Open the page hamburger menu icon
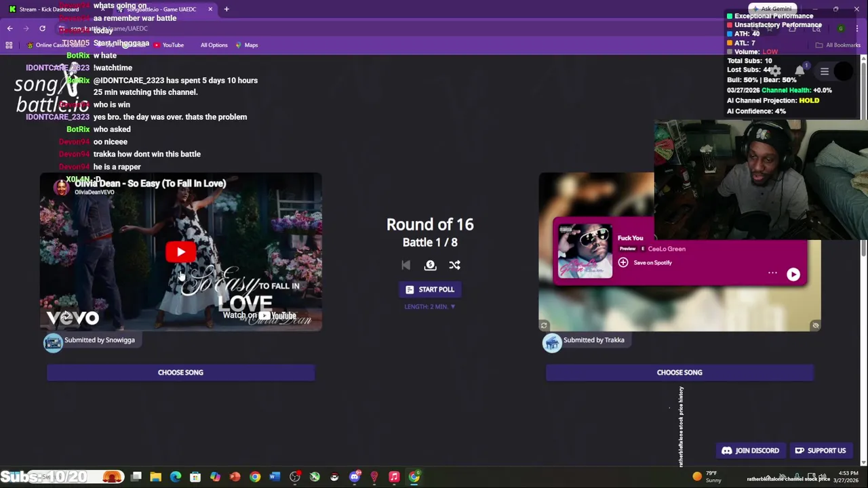The image size is (868, 488). pyautogui.click(x=825, y=71)
